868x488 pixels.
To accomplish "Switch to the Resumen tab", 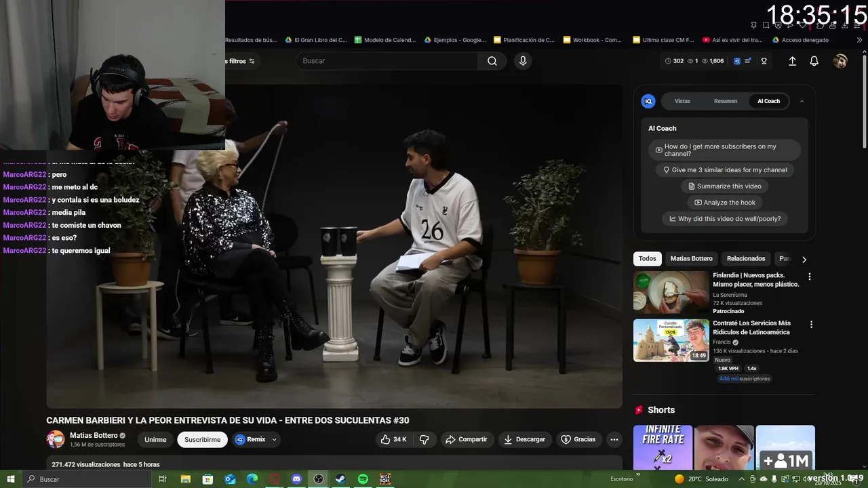I will (x=726, y=101).
